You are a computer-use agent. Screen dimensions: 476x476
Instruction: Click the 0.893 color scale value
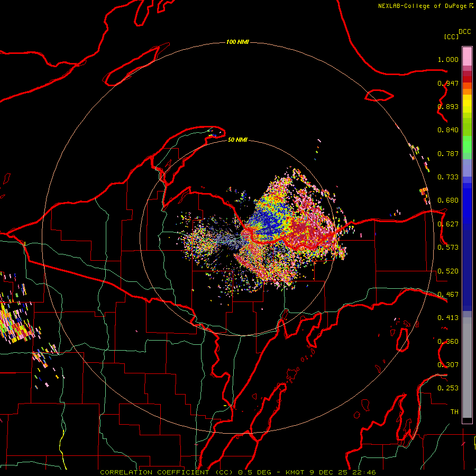[x=448, y=106]
